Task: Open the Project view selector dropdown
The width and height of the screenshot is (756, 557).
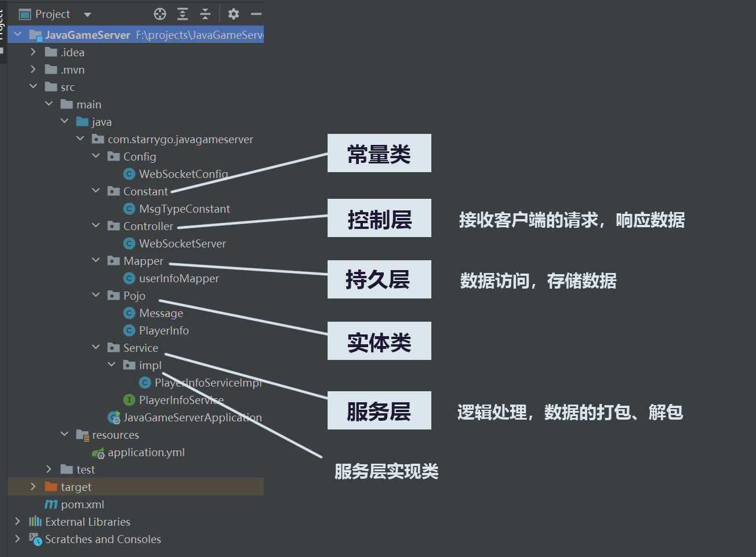Action: tap(86, 13)
